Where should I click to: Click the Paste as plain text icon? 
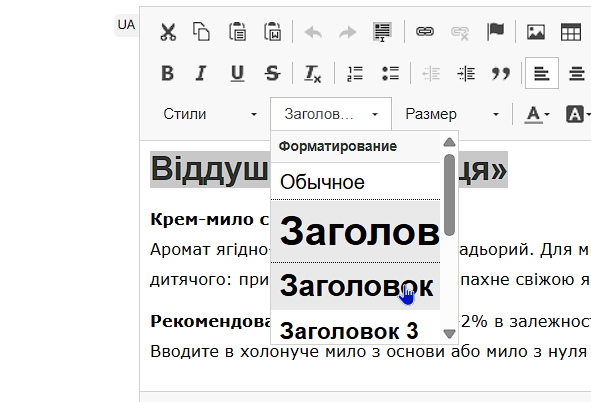[237, 32]
